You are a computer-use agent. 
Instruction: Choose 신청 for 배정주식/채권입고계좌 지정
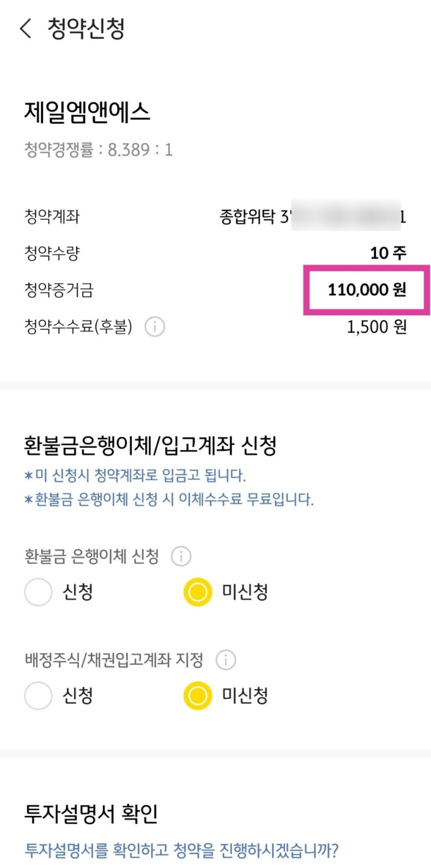[38, 696]
